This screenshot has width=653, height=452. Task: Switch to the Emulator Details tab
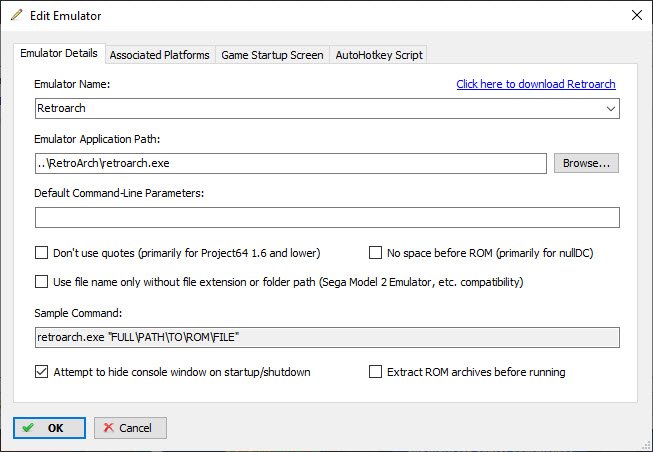click(x=59, y=53)
